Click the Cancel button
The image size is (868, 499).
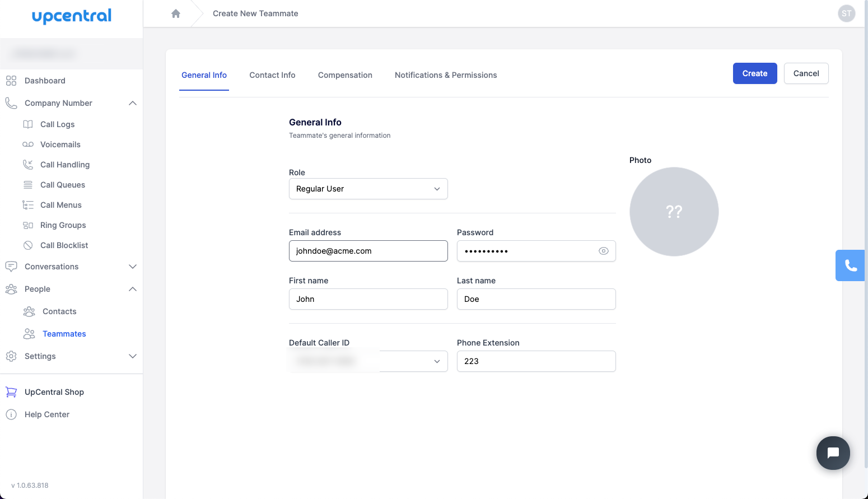[806, 73]
